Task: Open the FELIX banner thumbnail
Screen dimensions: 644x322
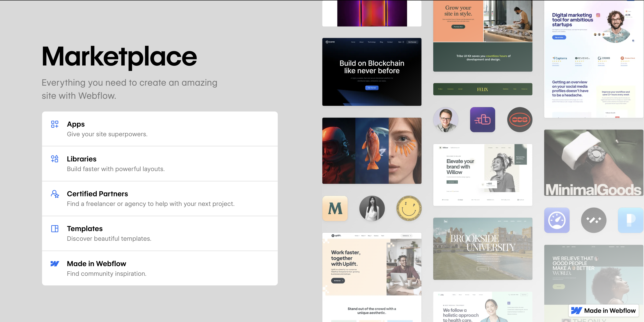Action: [x=483, y=89]
